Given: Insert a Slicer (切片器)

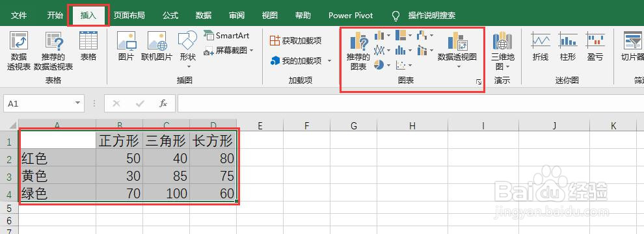Looking at the screenshot, I should [x=632, y=46].
